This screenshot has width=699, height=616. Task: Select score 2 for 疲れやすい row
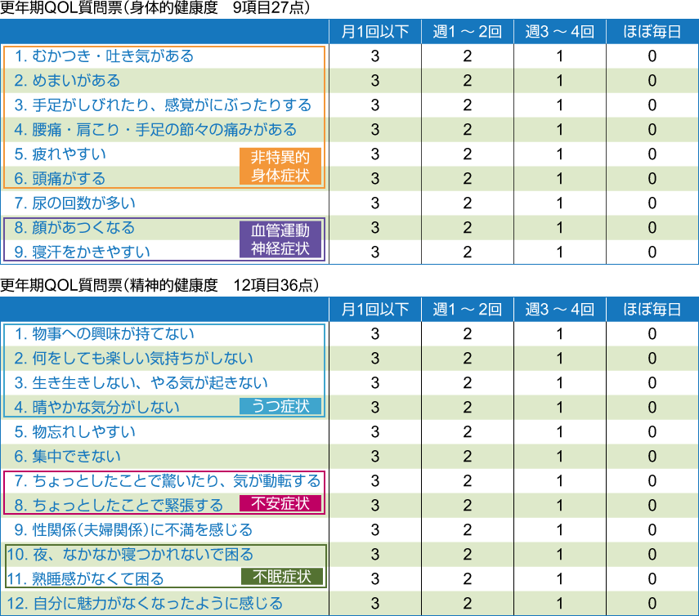click(467, 154)
